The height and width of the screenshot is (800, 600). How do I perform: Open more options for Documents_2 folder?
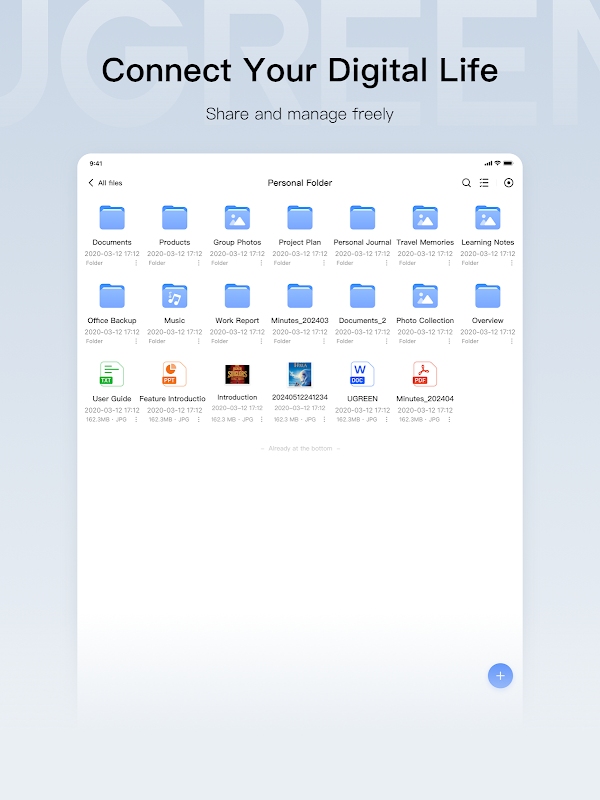pos(386,341)
